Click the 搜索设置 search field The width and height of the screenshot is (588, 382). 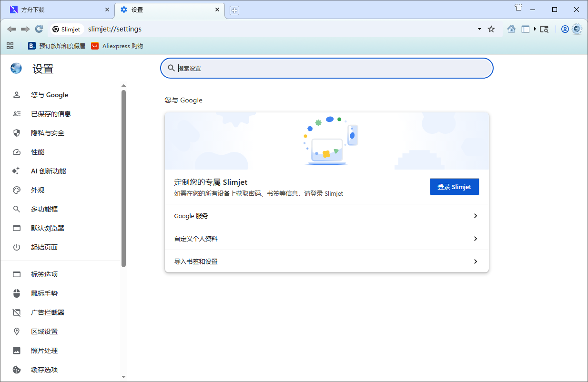tap(326, 68)
